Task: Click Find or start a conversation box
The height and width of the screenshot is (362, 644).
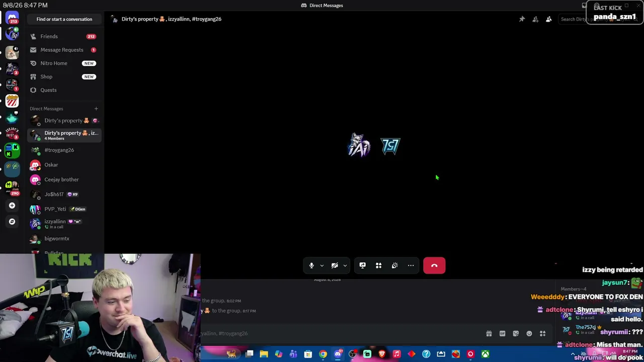Action: pos(64,19)
